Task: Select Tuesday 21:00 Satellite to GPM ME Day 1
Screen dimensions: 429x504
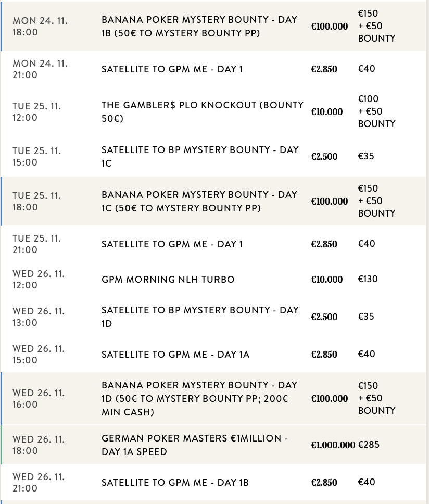Action: point(172,244)
